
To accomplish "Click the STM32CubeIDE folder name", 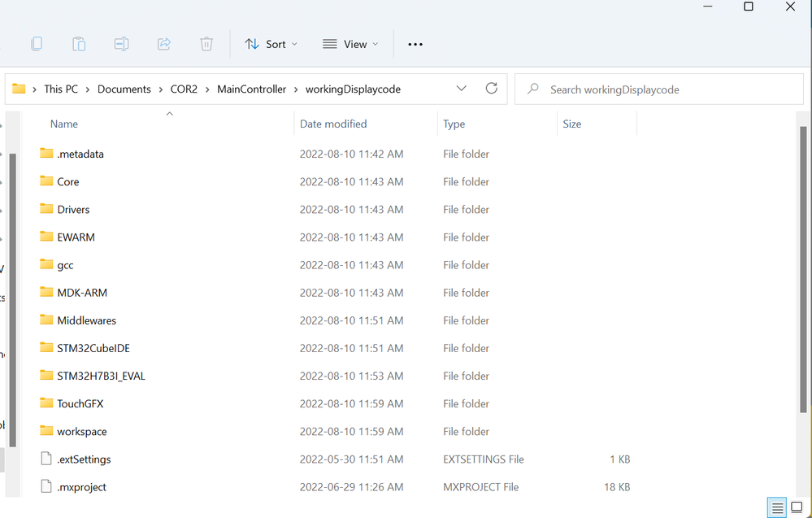I will click(x=93, y=348).
